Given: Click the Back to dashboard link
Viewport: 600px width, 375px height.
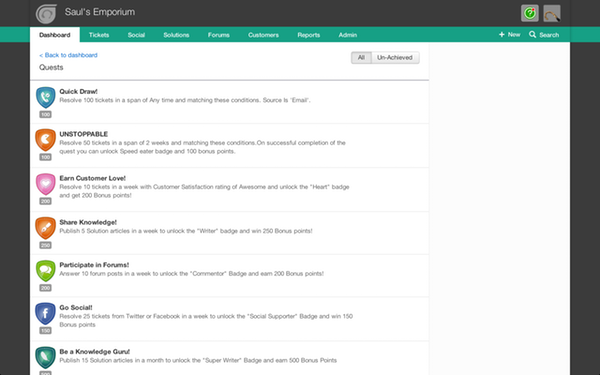Looking at the screenshot, I should 68,55.
